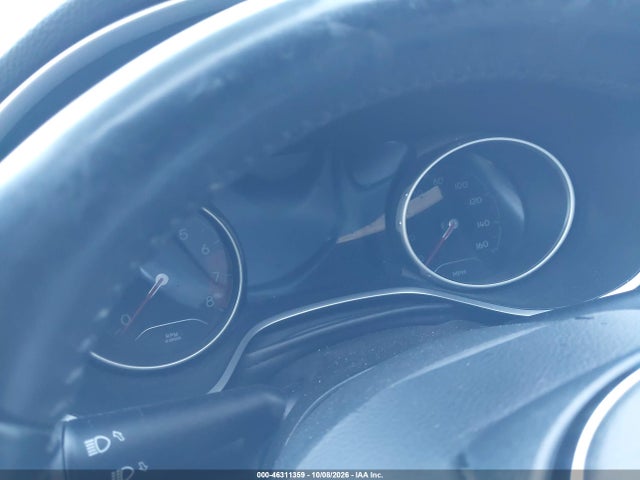Click the number 8 on the tachometer
The height and width of the screenshot is (480, 640).
[210, 301]
